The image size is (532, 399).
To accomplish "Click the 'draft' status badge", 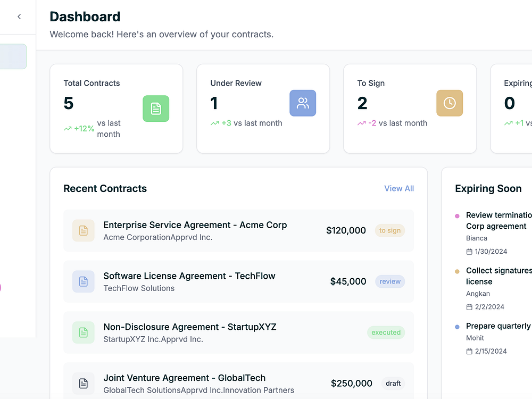I will (393, 384).
